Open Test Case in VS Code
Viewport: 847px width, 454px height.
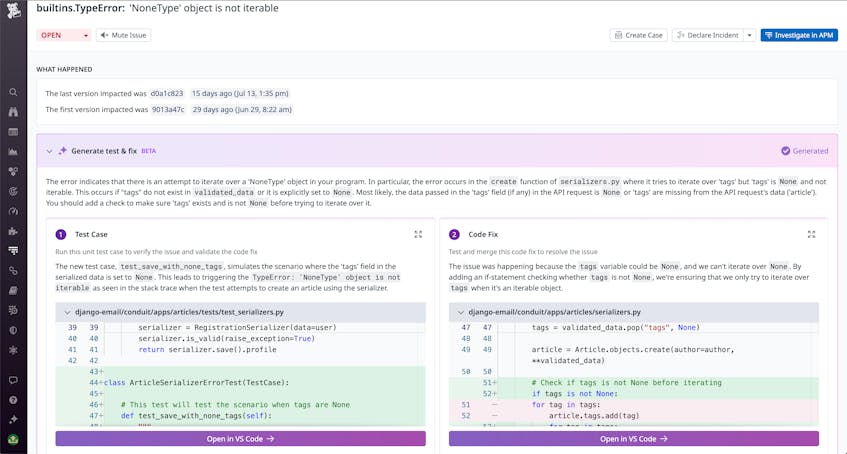(x=240, y=439)
